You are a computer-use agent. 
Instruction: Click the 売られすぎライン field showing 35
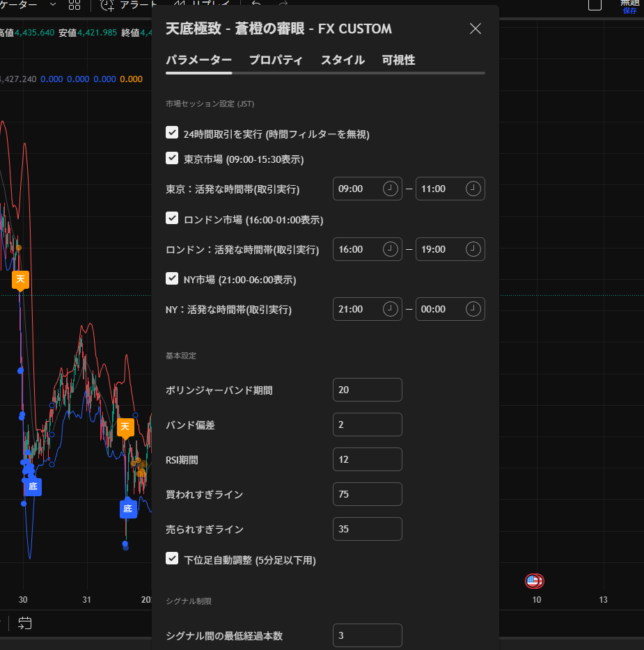[x=368, y=529]
